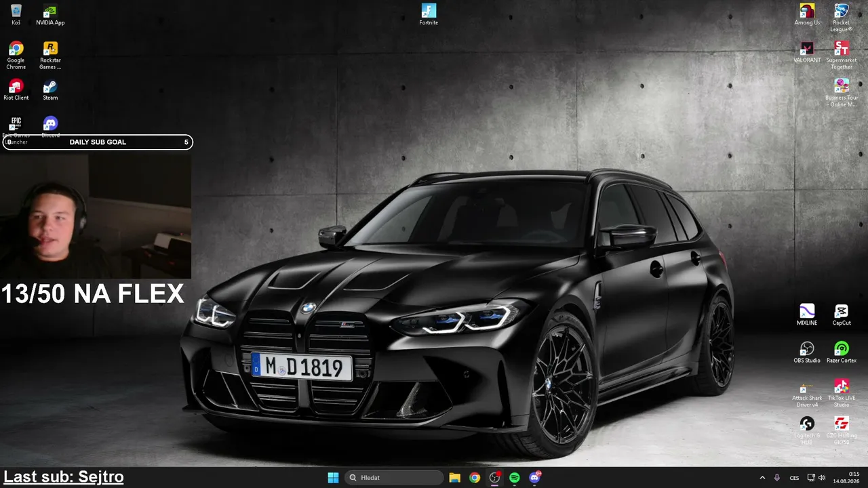This screenshot has width=868, height=488.
Task: Open the Rockstar Games launcher shortcut
Action: (50, 56)
